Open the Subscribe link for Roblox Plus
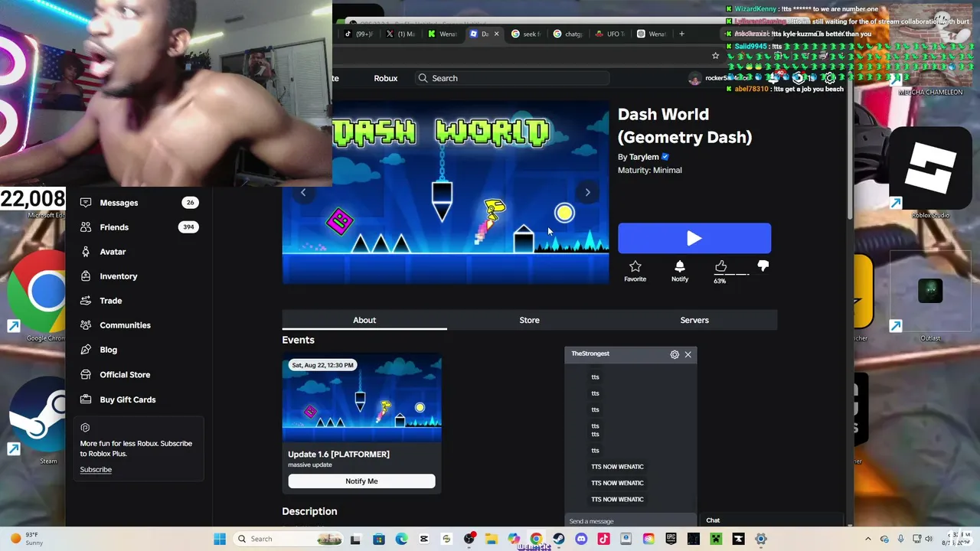 [96, 470]
